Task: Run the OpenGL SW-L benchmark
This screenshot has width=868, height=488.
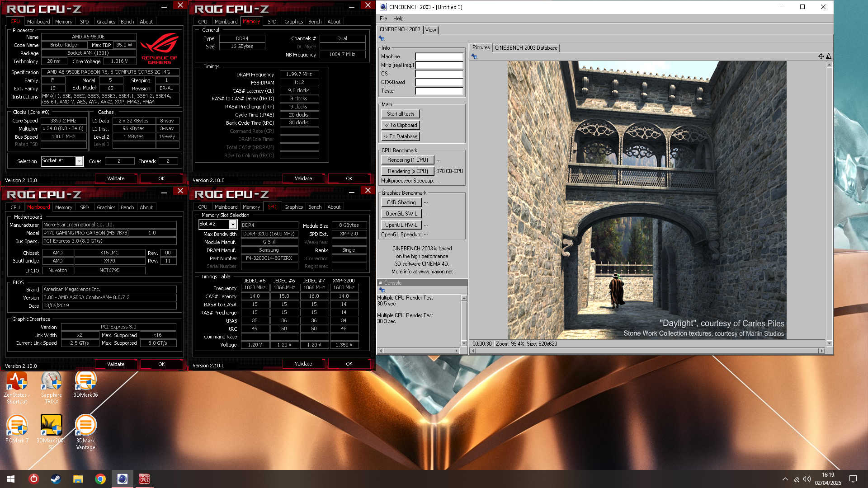Action: pyautogui.click(x=401, y=214)
